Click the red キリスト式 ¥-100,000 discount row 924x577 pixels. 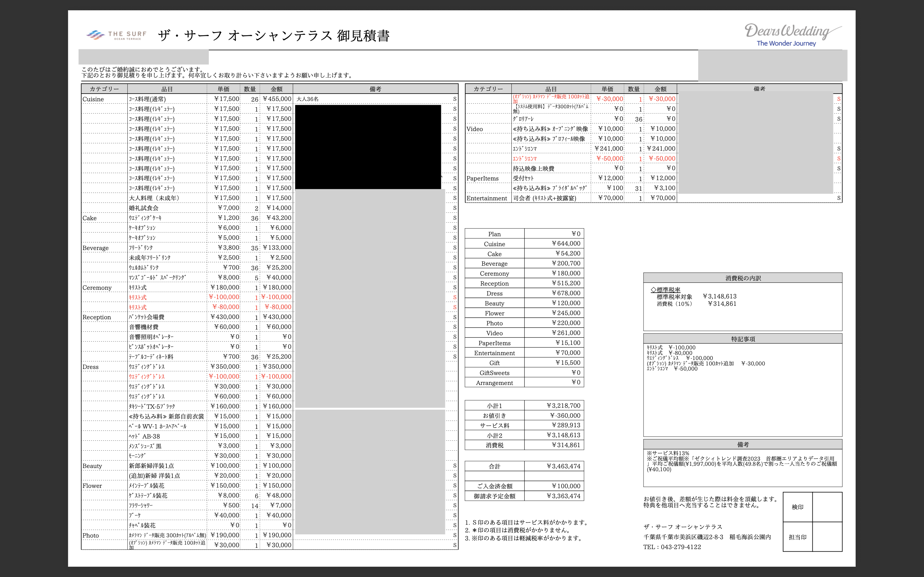tap(138, 297)
